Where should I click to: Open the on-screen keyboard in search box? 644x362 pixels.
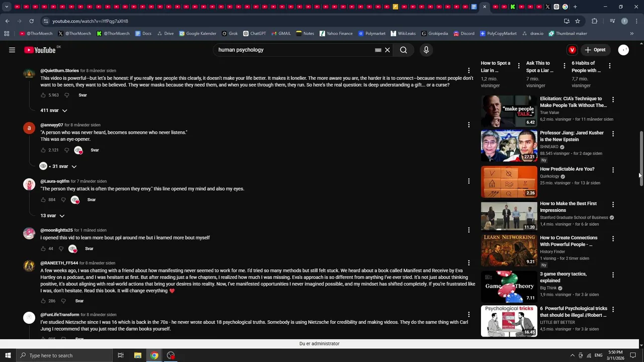[x=378, y=50]
